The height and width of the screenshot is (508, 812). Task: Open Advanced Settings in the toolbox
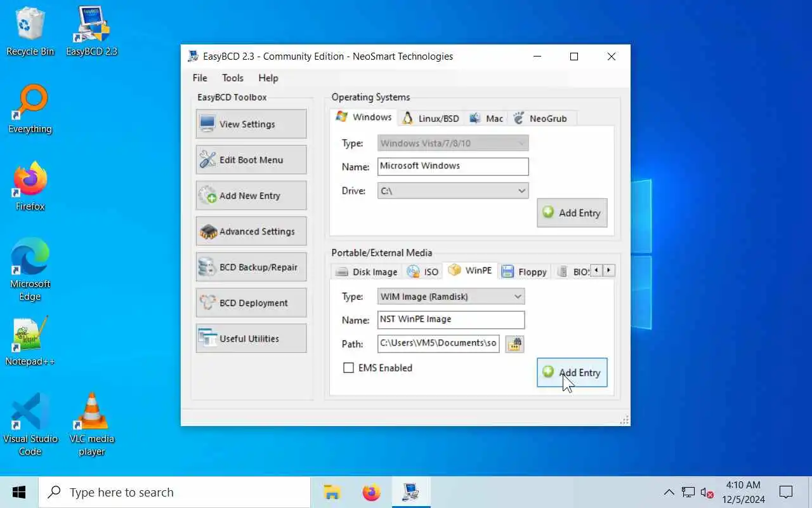tap(251, 231)
